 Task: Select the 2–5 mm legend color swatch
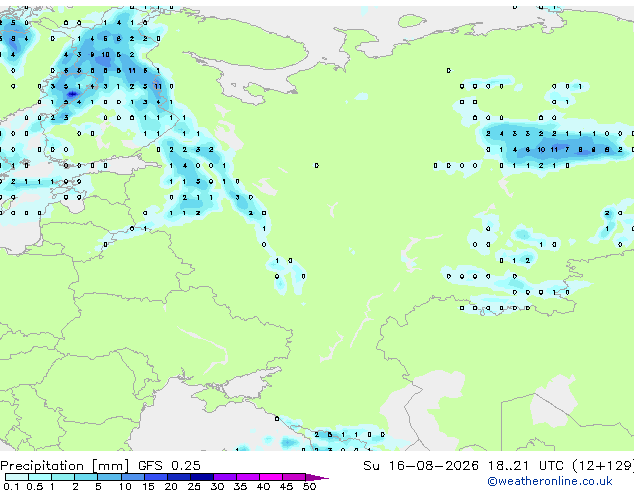click(x=86, y=477)
